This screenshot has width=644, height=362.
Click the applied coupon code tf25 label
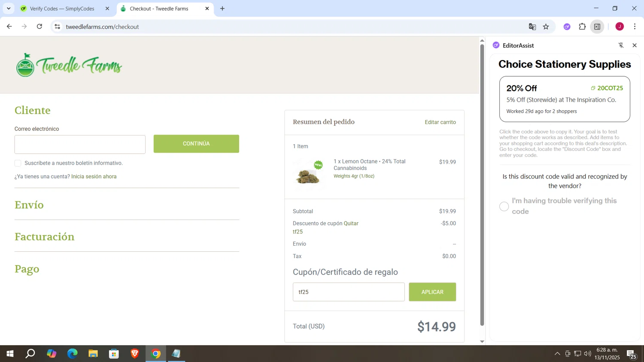[298, 232]
